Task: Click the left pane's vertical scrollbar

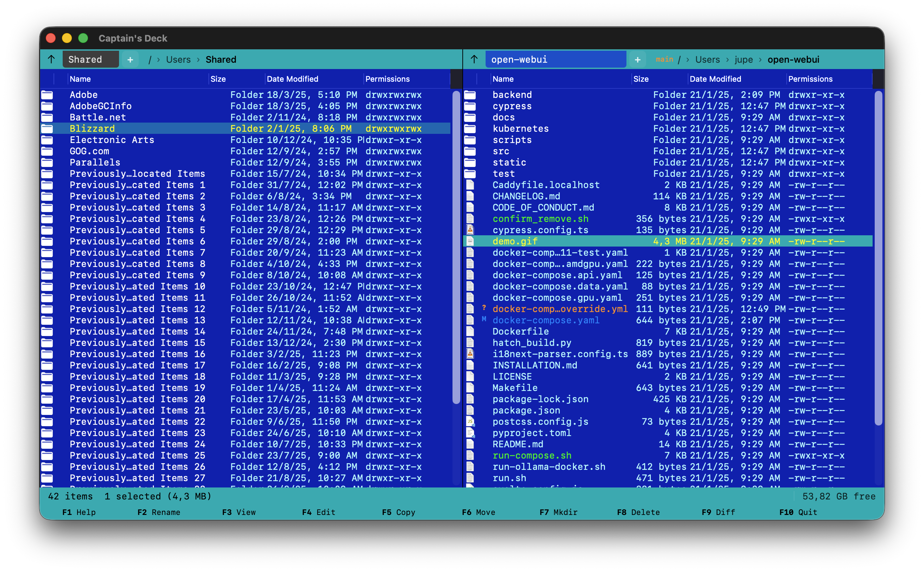Action: point(456,246)
